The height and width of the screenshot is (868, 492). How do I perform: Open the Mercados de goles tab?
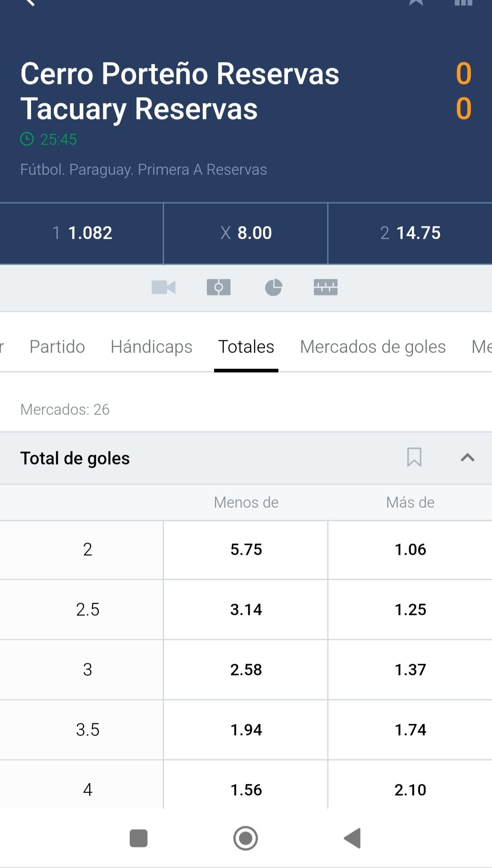[373, 347]
